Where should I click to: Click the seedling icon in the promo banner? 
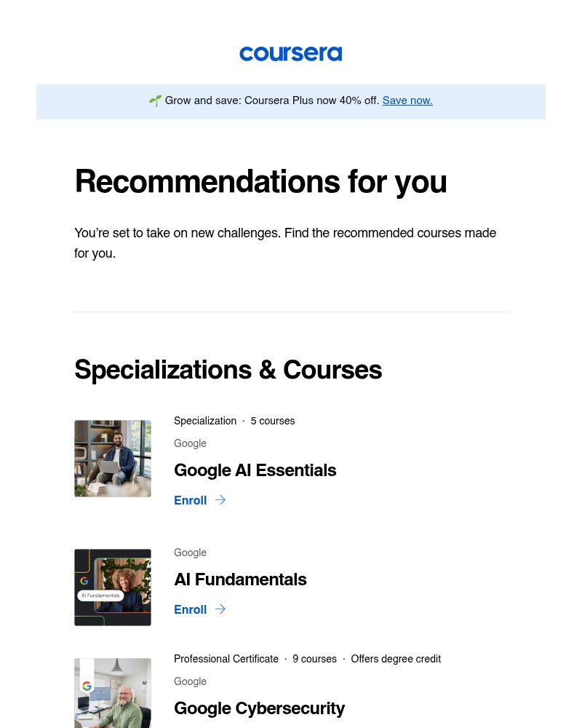point(155,100)
